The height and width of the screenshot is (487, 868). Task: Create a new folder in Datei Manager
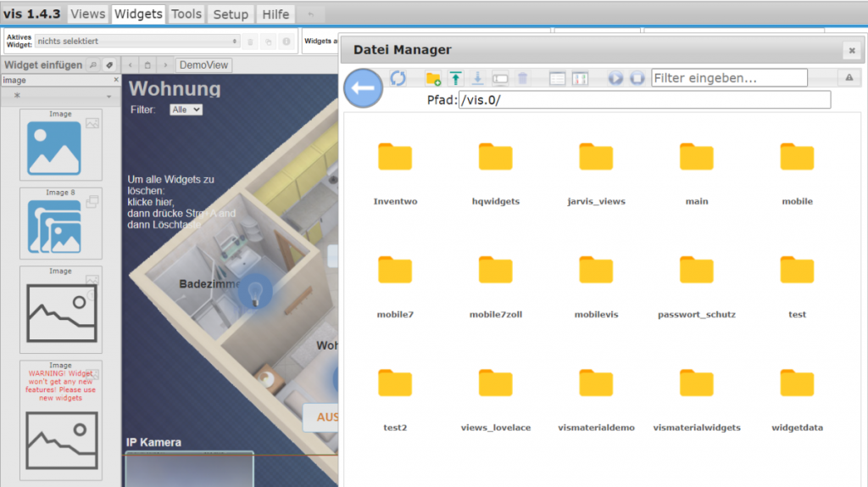click(433, 78)
